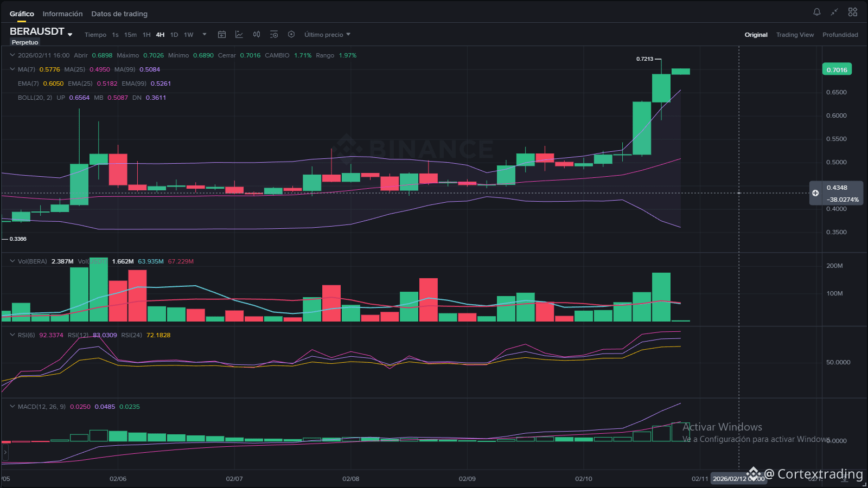Select the 1D interval
868x488 pixels.
[174, 35]
